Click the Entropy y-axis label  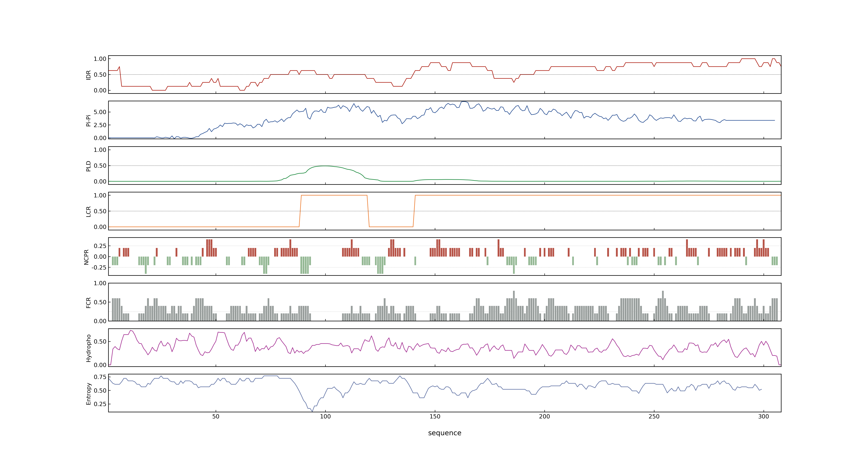(88, 393)
